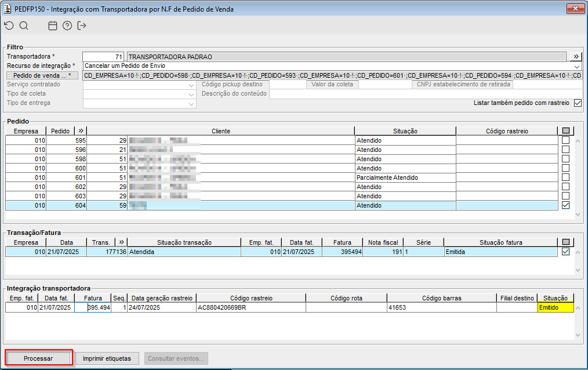Toggle Listar também pedido com rastreio checkbox
Viewport: 588px width, 370px height.
click(578, 103)
